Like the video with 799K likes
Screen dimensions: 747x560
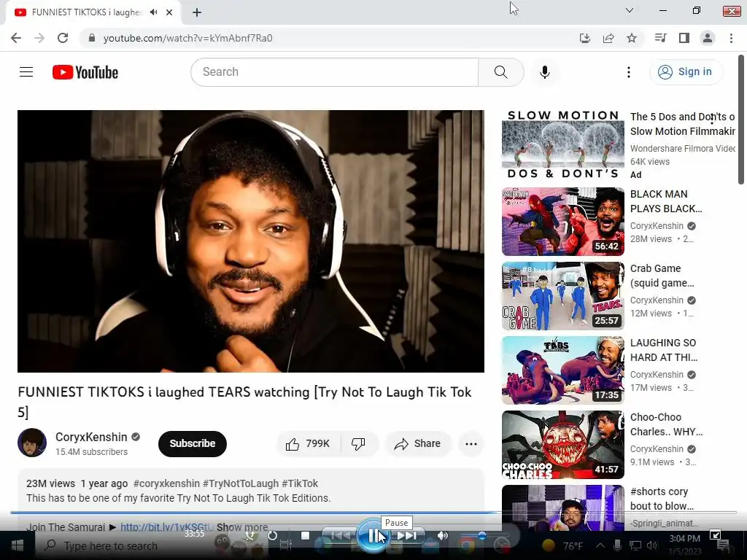(309, 444)
